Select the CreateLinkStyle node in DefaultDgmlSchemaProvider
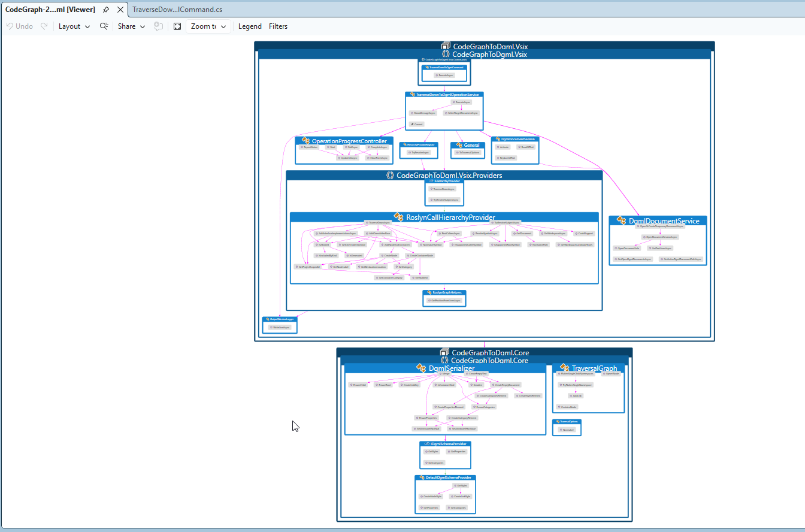805x532 pixels. click(461, 496)
